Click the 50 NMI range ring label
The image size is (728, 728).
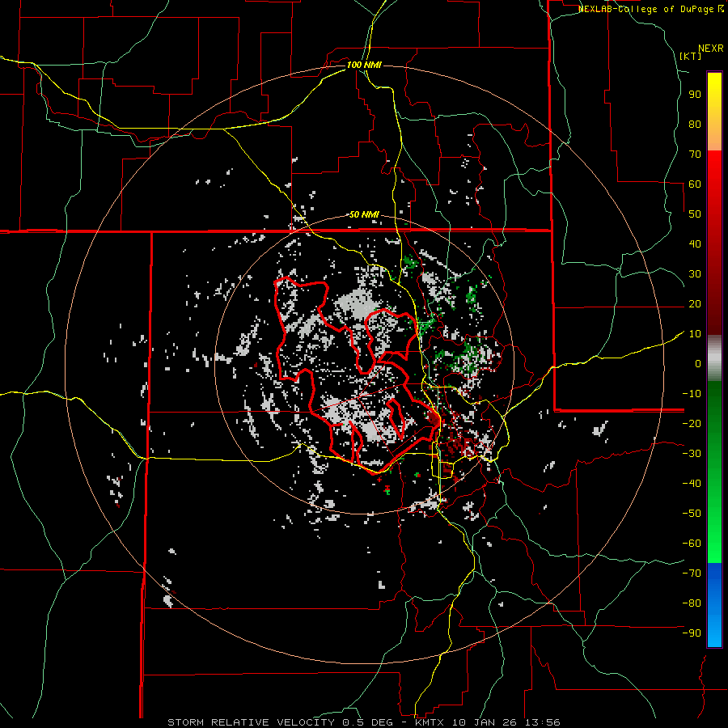(364, 214)
